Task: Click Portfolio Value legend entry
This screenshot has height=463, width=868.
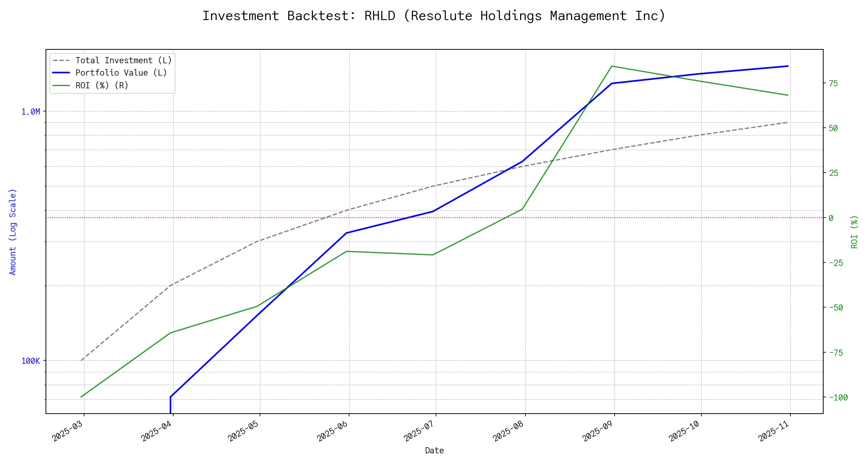Action: [x=121, y=73]
